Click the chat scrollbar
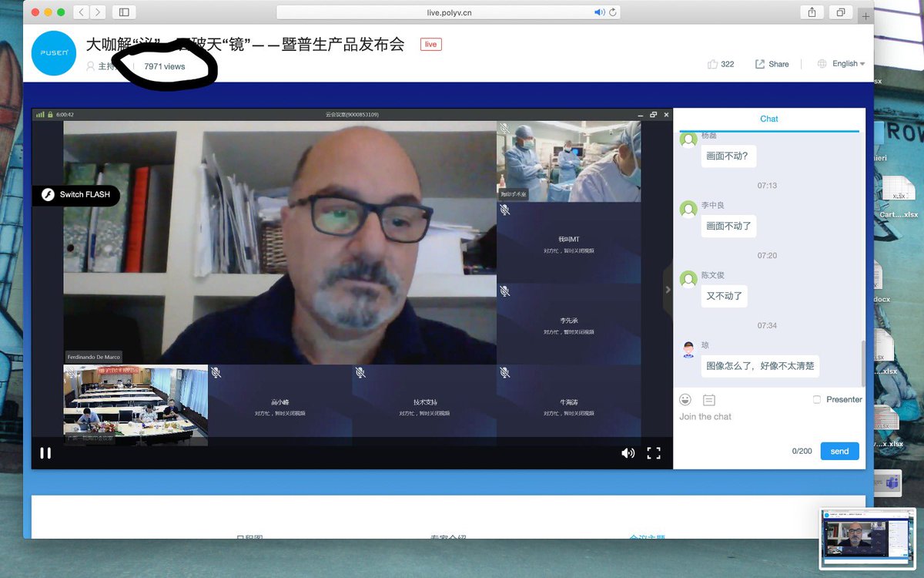924x578 pixels. (863, 362)
